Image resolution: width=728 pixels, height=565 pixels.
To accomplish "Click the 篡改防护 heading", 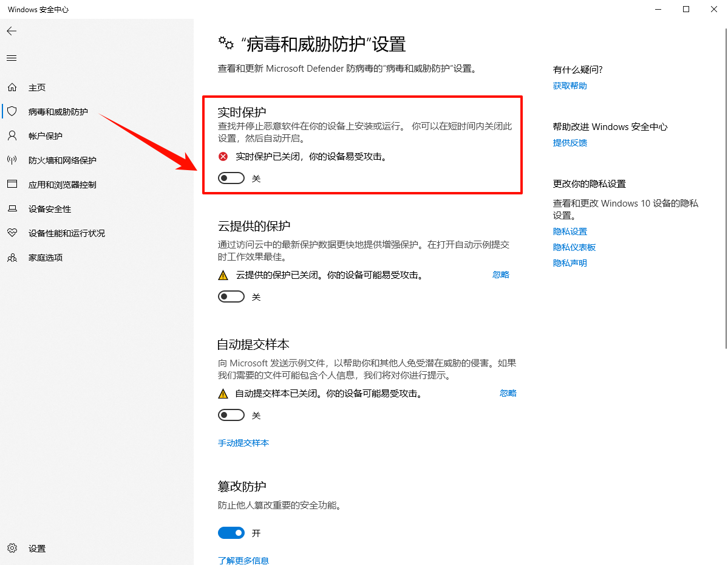I will [x=242, y=486].
